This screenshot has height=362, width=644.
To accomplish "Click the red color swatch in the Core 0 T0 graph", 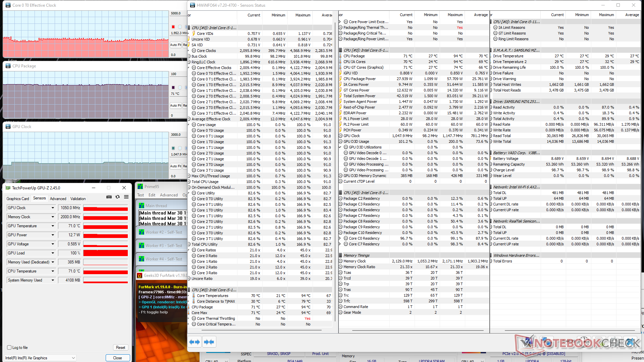I will pyautogui.click(x=173, y=27).
